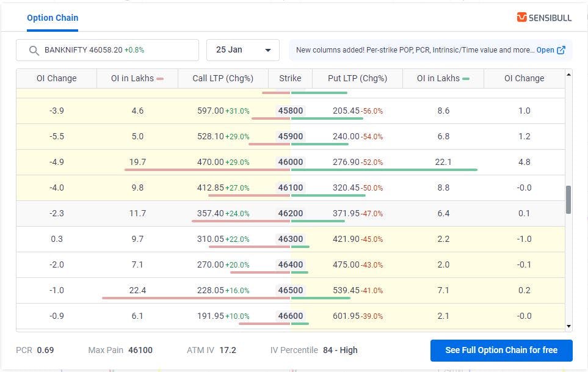Click the Call LTP (Chg%) column header
Image resolution: width=588 pixels, height=372 pixels.
(223, 78)
